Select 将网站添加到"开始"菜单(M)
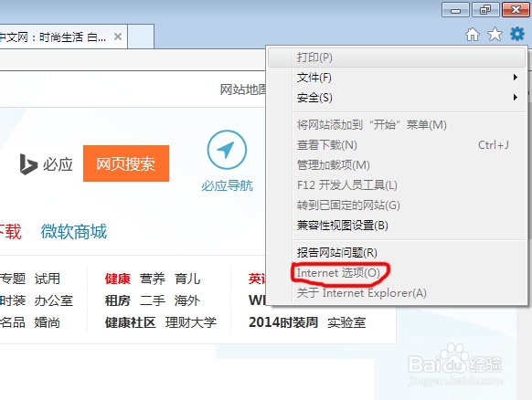532x400 pixels. click(397, 125)
